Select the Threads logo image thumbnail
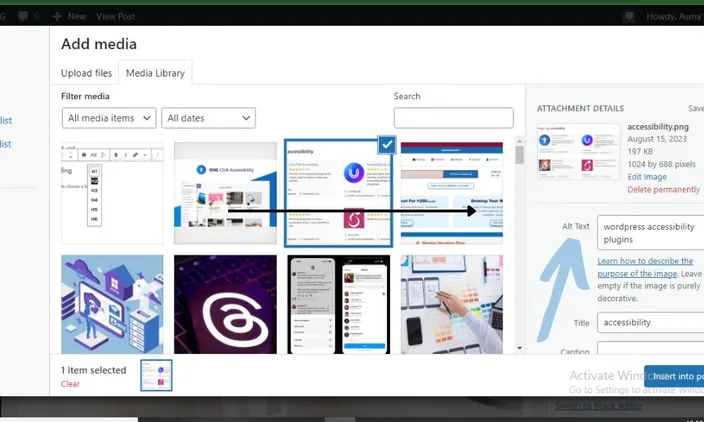704x422 pixels. [x=225, y=305]
